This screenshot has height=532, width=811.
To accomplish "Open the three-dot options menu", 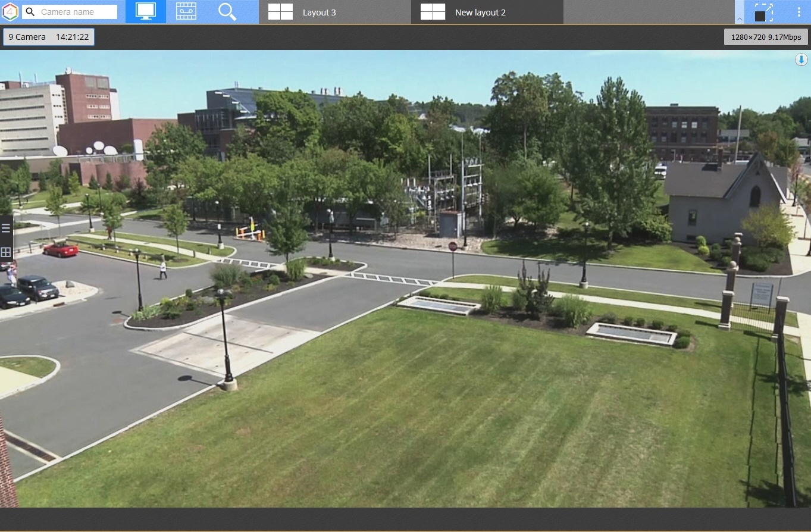I will (799, 12).
